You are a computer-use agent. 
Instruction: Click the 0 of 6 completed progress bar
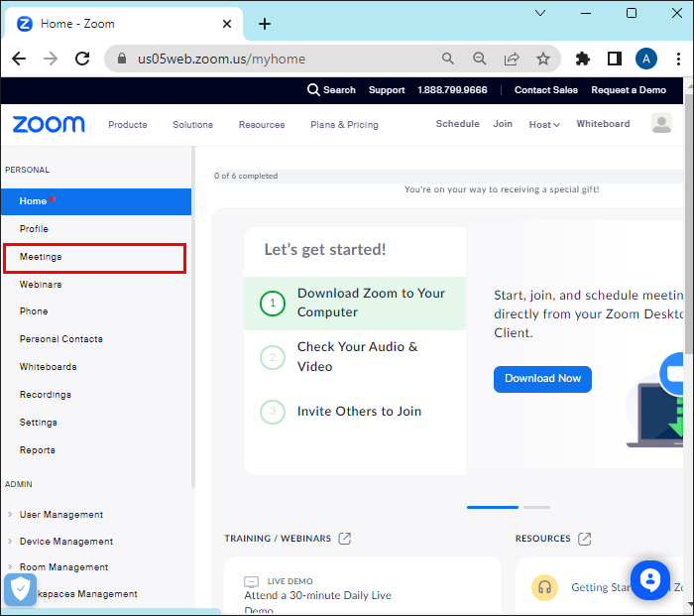pos(447,176)
